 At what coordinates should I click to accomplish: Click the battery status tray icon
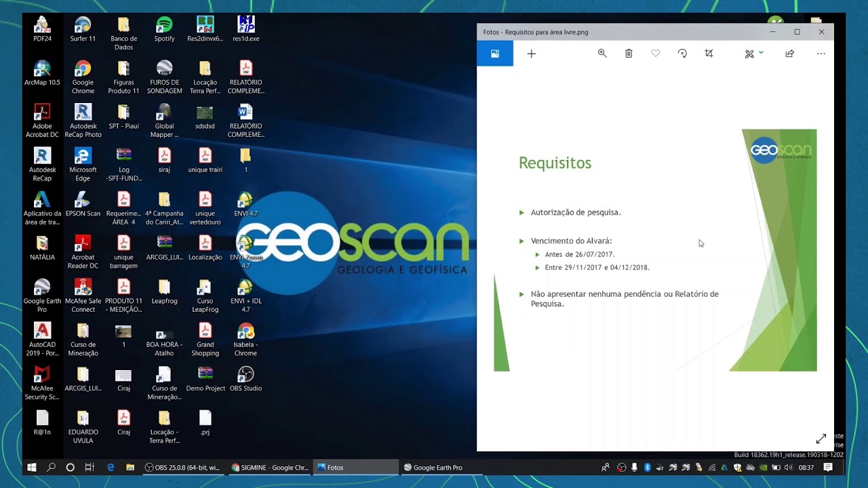tap(776, 468)
